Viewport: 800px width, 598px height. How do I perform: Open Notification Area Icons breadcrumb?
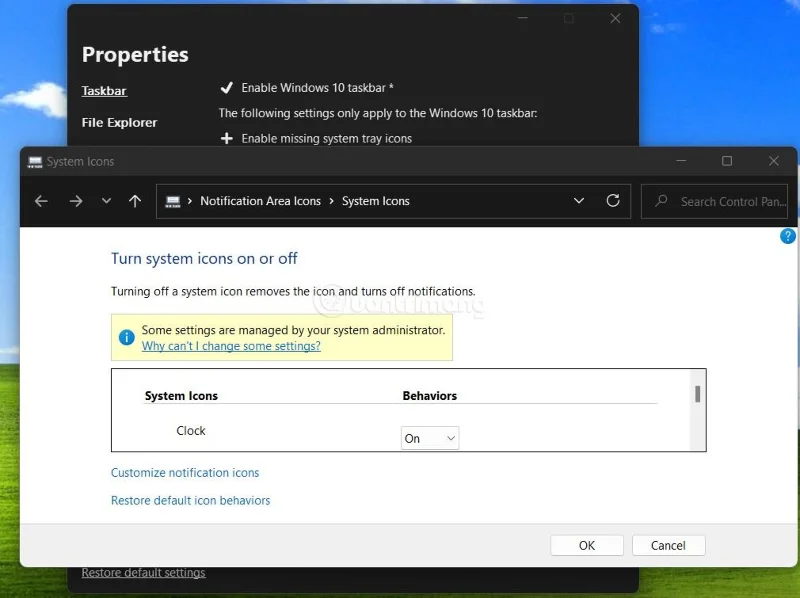point(260,201)
